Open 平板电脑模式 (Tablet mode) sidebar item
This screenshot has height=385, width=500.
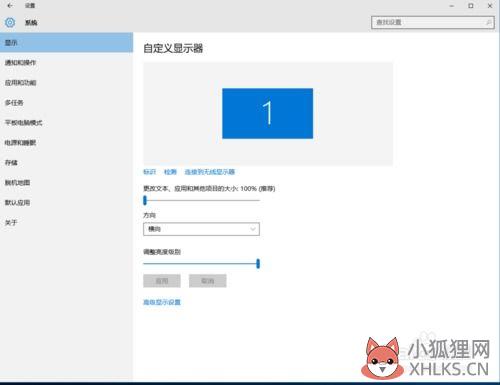[x=66, y=123]
